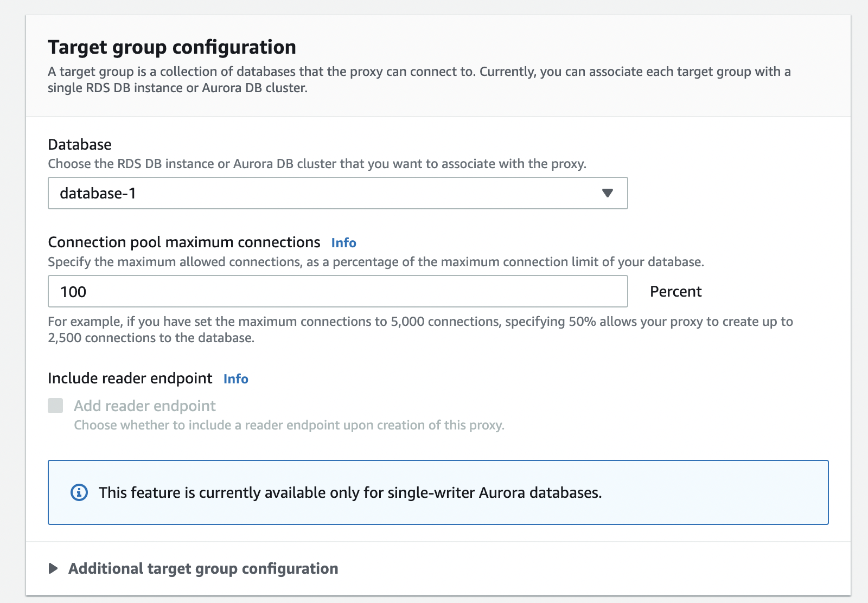Click the single-writer Aurora databases banner text

(x=350, y=492)
